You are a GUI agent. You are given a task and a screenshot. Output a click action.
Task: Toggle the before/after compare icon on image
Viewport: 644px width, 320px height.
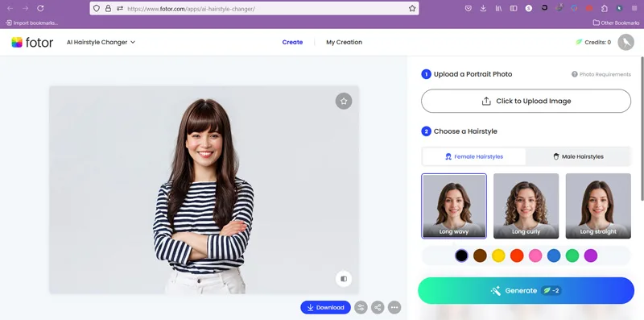(x=344, y=278)
